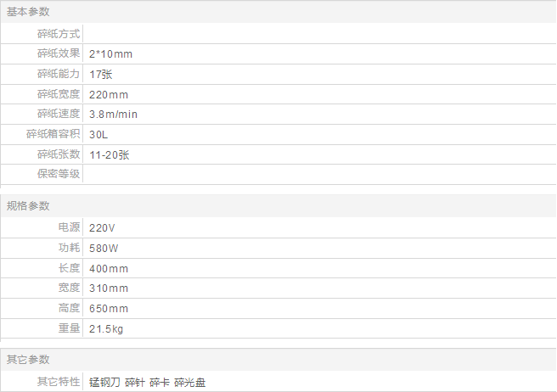Click the 规格参数 section header
The height and width of the screenshot is (392, 557).
28,206
